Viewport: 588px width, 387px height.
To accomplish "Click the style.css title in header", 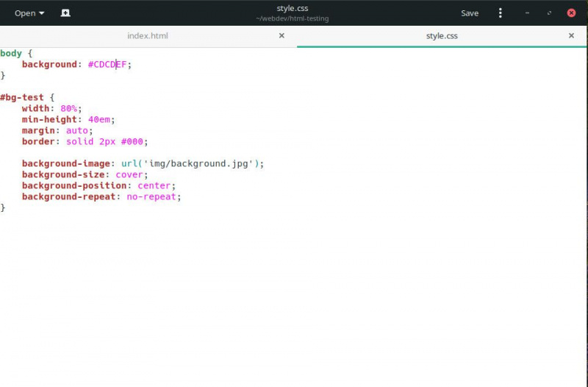I will coord(293,8).
